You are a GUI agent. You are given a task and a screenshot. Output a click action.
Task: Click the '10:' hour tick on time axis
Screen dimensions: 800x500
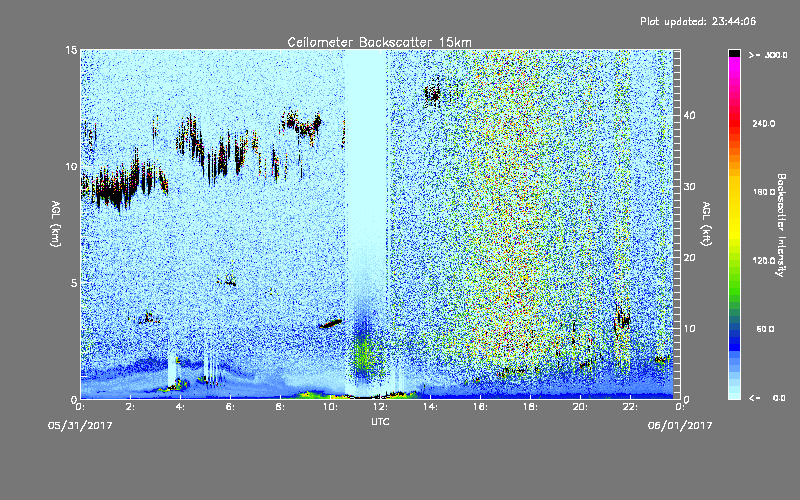(x=331, y=407)
